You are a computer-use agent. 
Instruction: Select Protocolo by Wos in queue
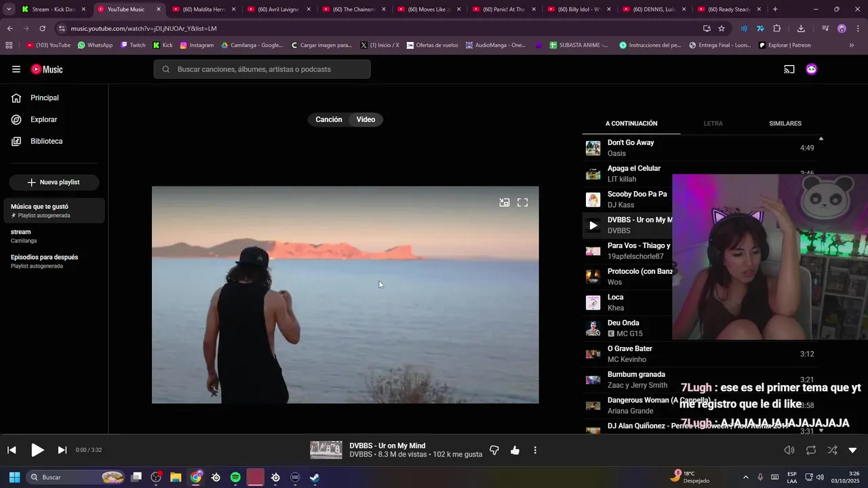tap(627, 277)
